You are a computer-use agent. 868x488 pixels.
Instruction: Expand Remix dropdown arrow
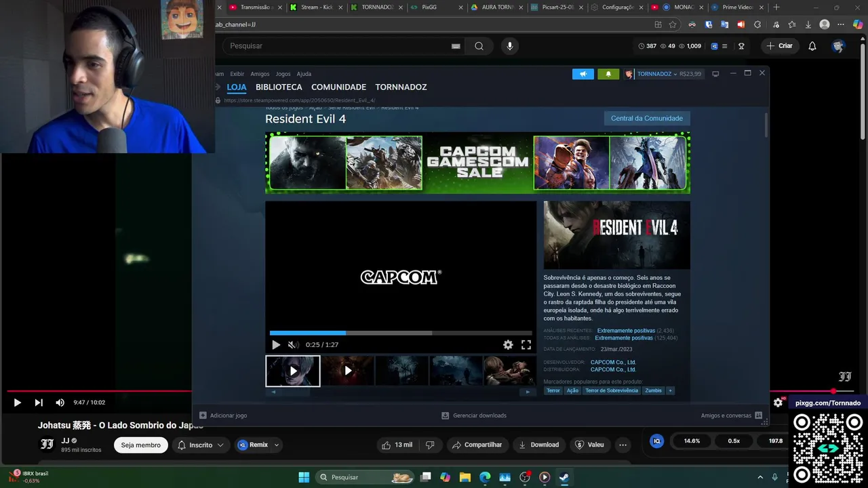pos(277,445)
